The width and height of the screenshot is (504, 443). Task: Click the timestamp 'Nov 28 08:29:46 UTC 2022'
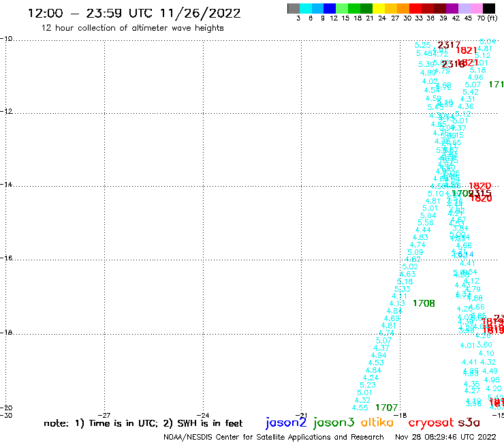click(x=445, y=437)
